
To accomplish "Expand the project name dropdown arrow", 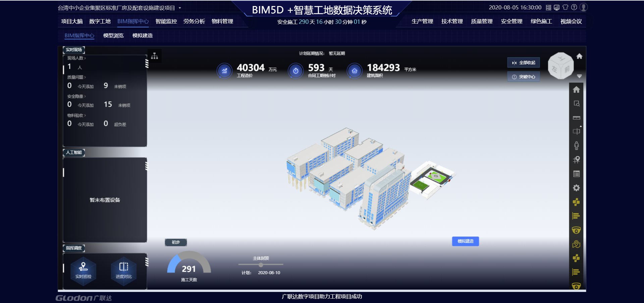I will click(180, 8).
